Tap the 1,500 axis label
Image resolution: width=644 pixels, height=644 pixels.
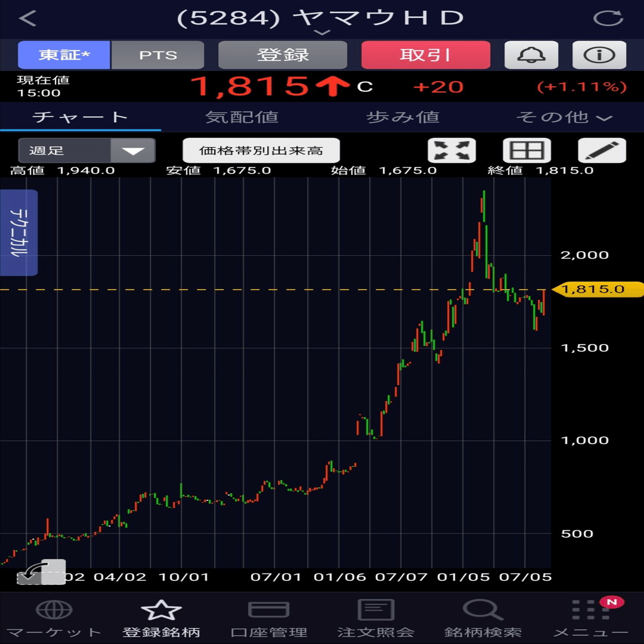click(584, 348)
